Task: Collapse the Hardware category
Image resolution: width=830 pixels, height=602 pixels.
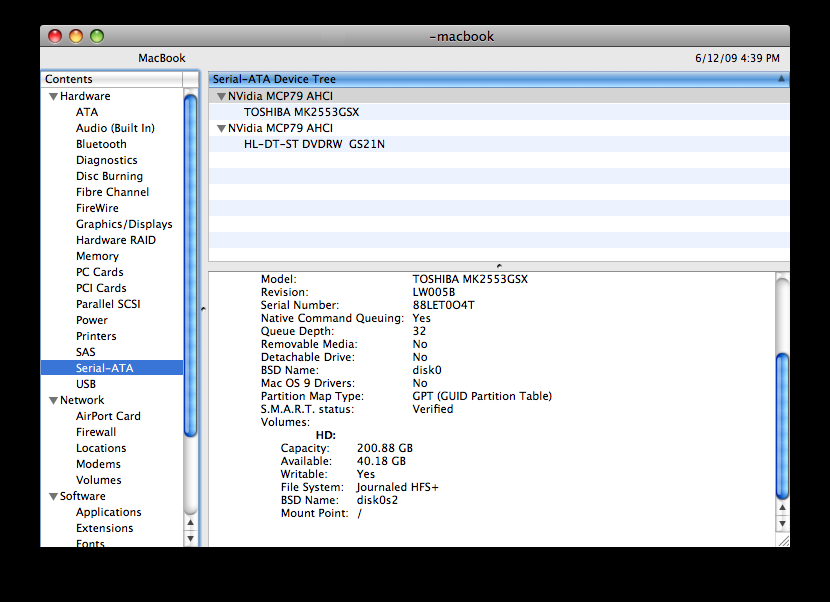Action: click(x=53, y=96)
